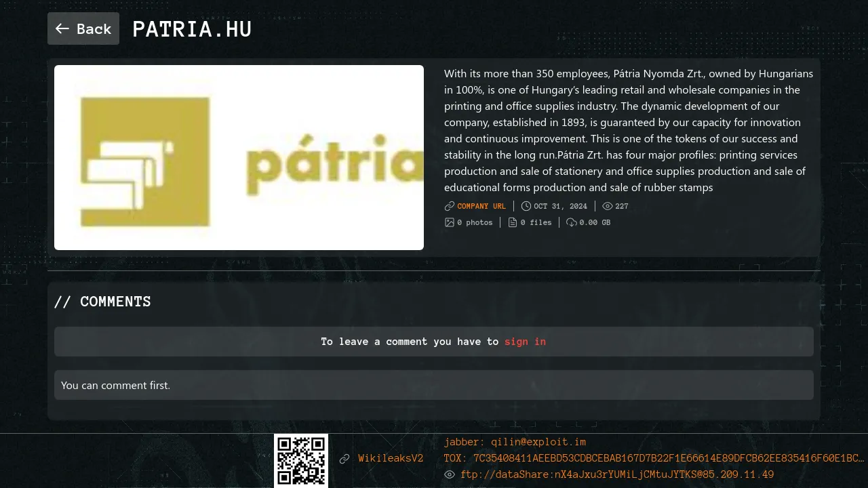Click the clock icon beside the date
The image size is (868, 488).
coord(526,206)
